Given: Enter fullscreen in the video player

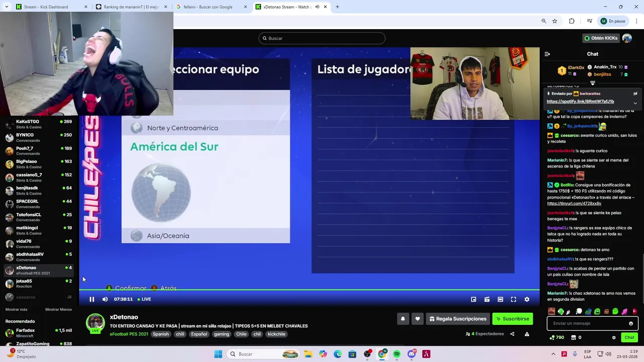Looking at the screenshot, I should 514,299.
